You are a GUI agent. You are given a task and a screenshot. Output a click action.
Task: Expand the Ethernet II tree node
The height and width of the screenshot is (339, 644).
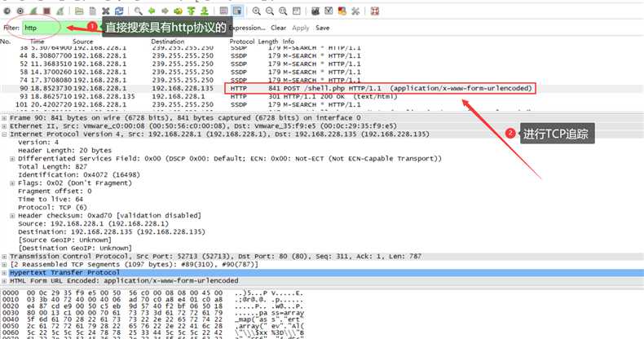click(4, 126)
